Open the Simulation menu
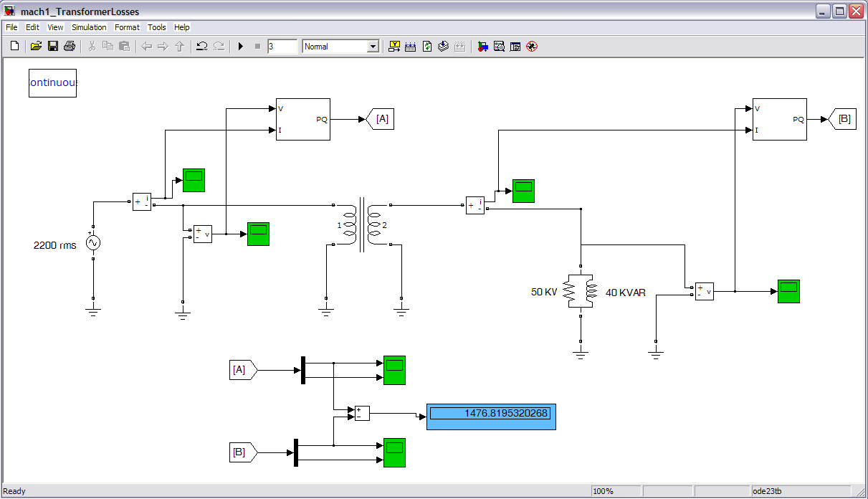 click(x=89, y=27)
